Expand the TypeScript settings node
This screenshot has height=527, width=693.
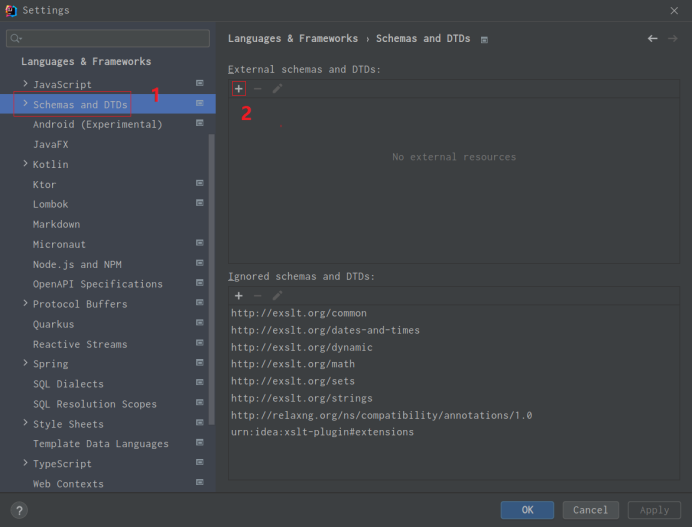[25, 464]
